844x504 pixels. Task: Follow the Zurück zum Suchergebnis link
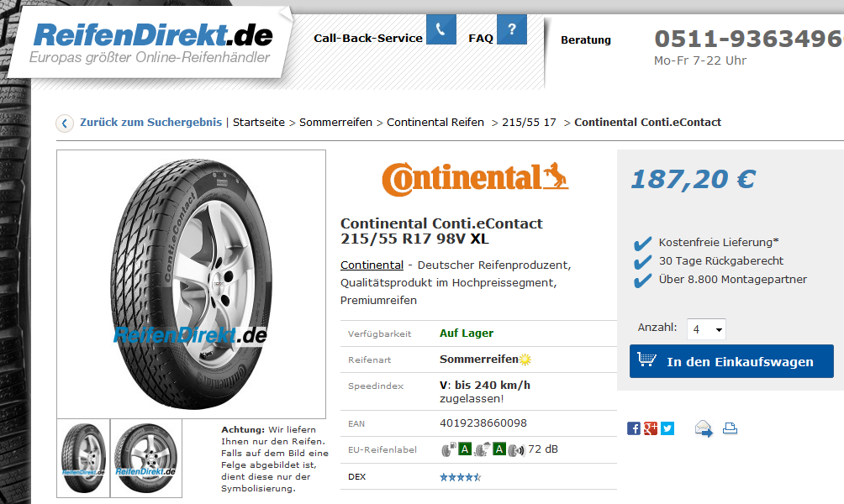pyautogui.click(x=150, y=123)
